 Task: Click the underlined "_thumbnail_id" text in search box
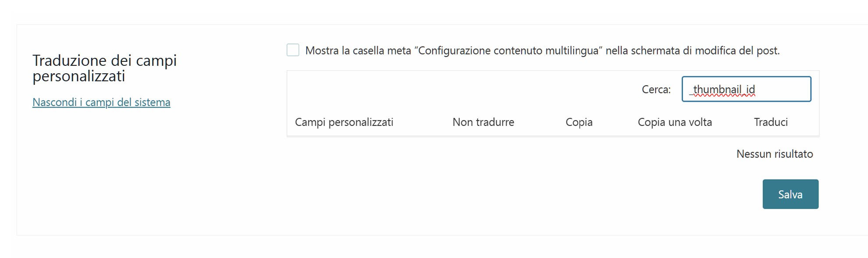coord(723,90)
